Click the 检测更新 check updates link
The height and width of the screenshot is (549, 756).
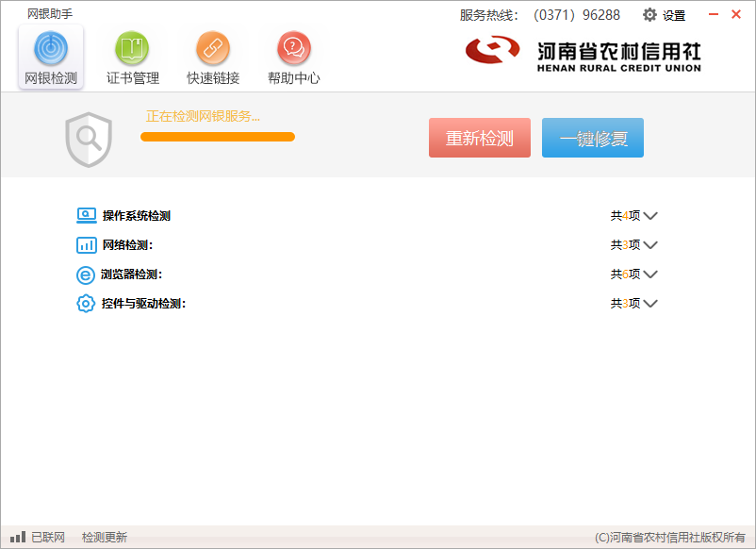[x=104, y=536]
